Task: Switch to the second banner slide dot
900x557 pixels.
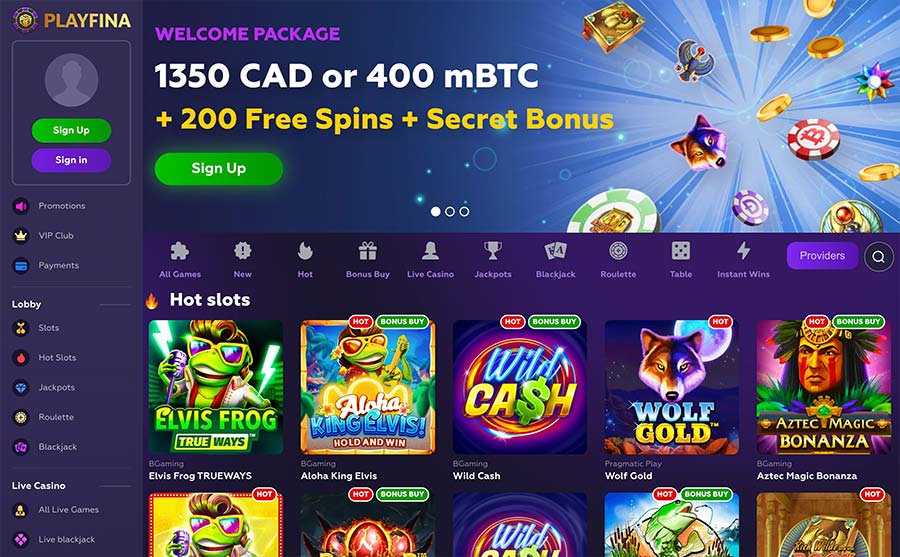Action: tap(450, 211)
